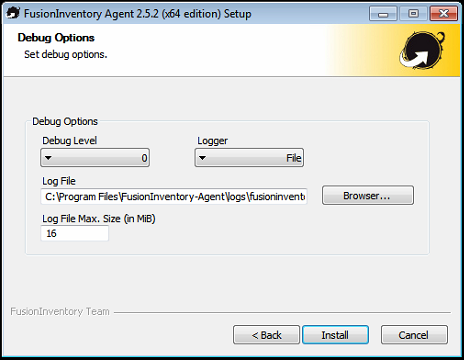Click the Set debug options subtitle
Image resolution: width=464 pixels, height=360 pixels.
66,54
